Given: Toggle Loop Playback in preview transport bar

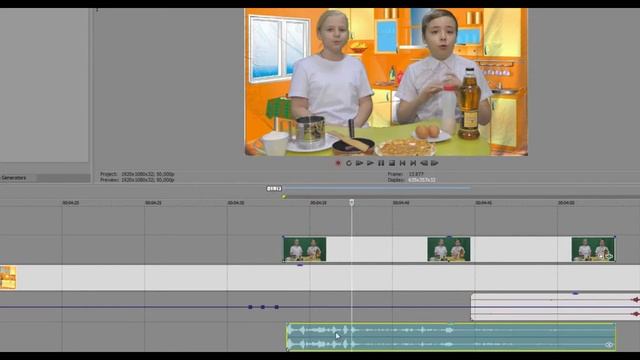Looking at the screenshot, I should 349,163.
